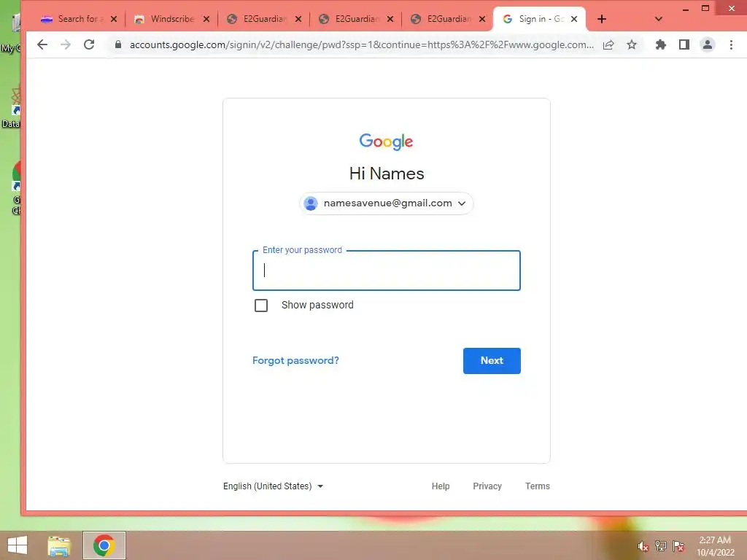The image size is (747, 560).
Task: Click the Google logo
Action: point(387,141)
